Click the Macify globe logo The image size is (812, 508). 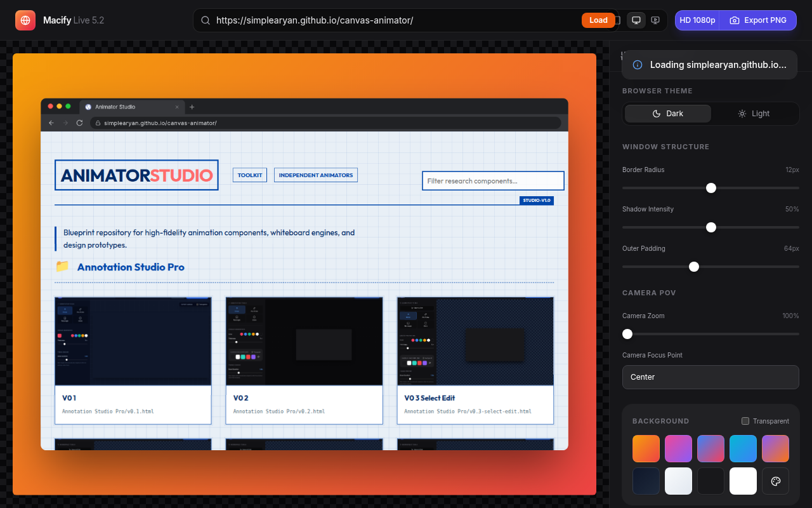(x=25, y=20)
